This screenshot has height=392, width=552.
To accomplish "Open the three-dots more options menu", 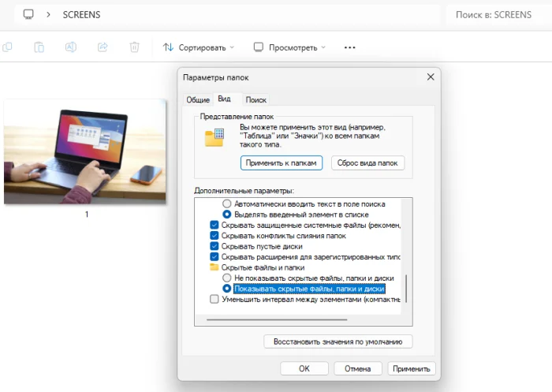I will click(x=349, y=47).
